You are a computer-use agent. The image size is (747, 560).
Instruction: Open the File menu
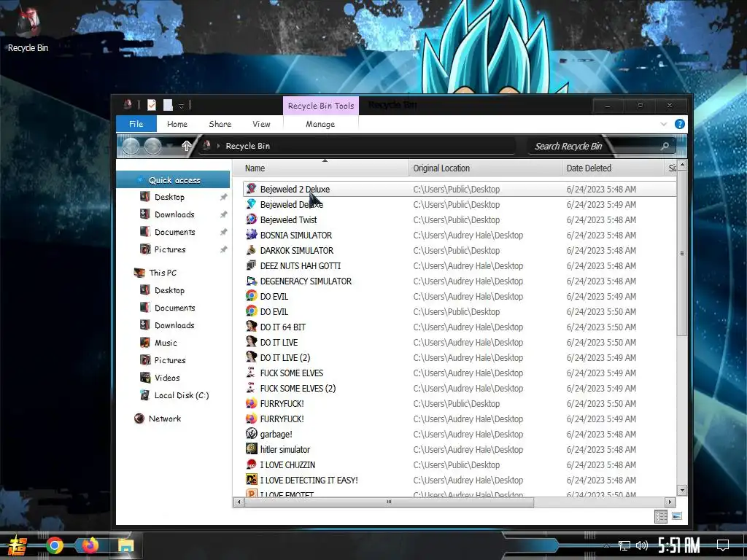point(136,124)
